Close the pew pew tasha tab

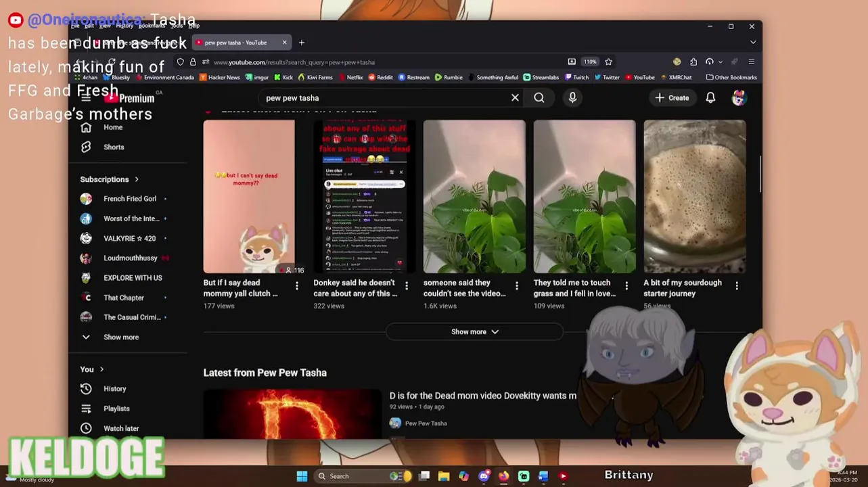[x=284, y=43]
